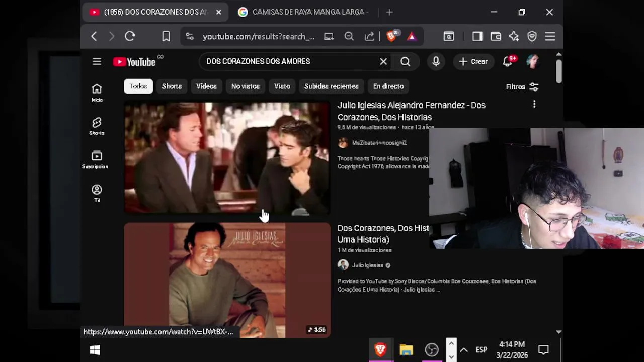This screenshot has width=644, height=362.
Task: Select the Shorts filter chip
Action: (x=172, y=86)
